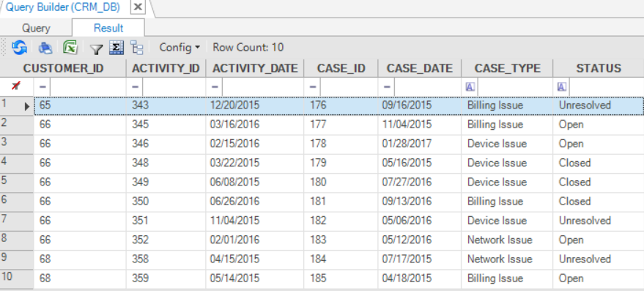Clear filters using red funnel icon
This screenshot has width=644, height=291.
16,86
